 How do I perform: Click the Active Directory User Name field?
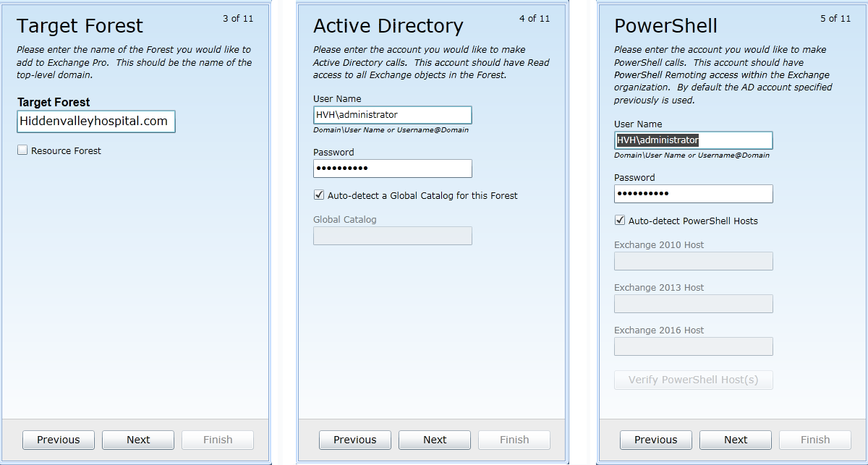click(393, 115)
